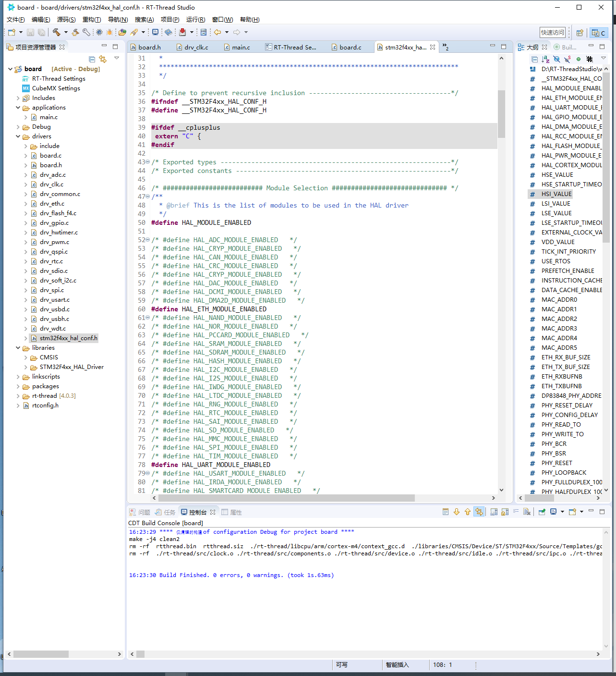The height and width of the screenshot is (676, 616).
Task: Click the Debug bug icon
Action: (109, 32)
